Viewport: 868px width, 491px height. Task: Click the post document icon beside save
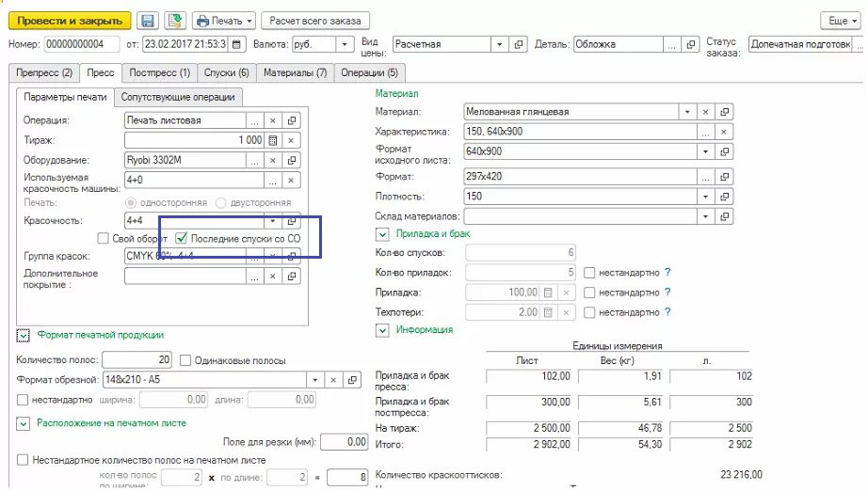pyautogui.click(x=175, y=21)
